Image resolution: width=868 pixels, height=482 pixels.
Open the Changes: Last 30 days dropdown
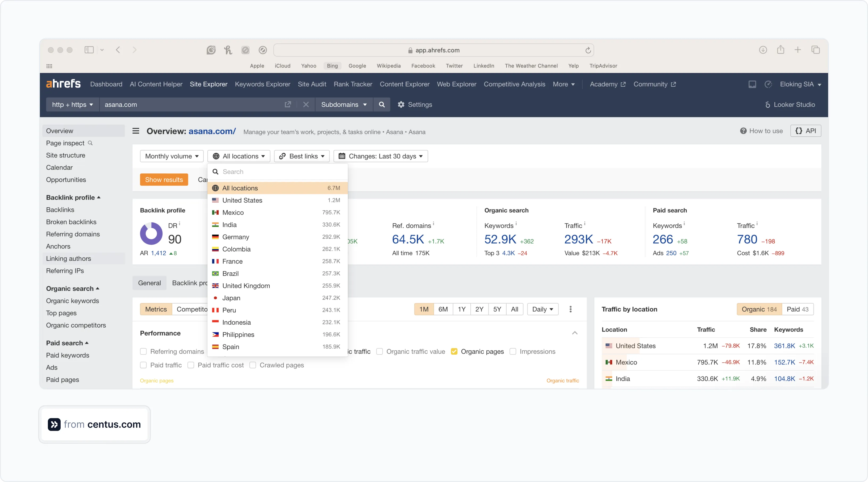(x=381, y=156)
